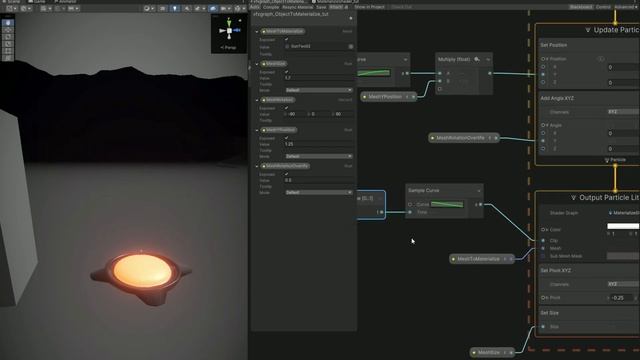640x360 pixels.
Task: Select Mesh input port in Output Particle
Action: coord(543,248)
